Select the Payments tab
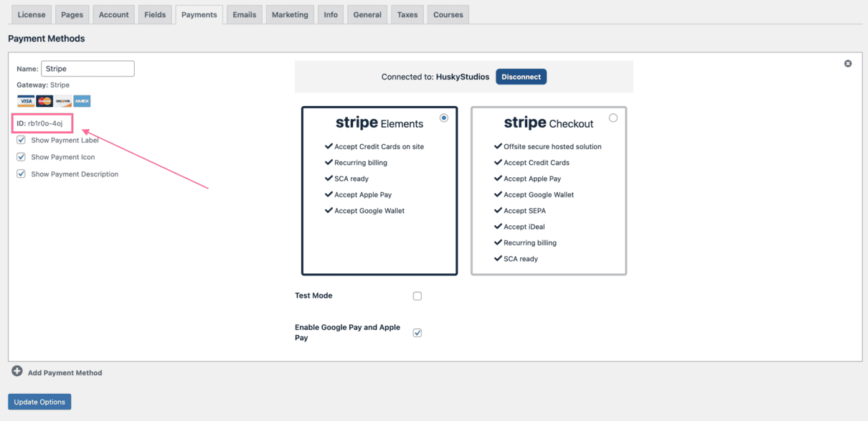The width and height of the screenshot is (868, 421). (199, 14)
